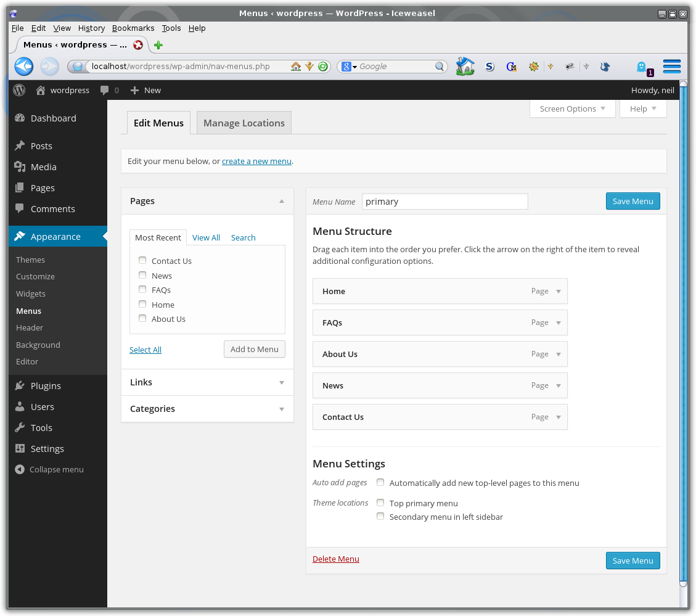
Task: Tick Top primary menu theme location
Action: tap(380, 503)
